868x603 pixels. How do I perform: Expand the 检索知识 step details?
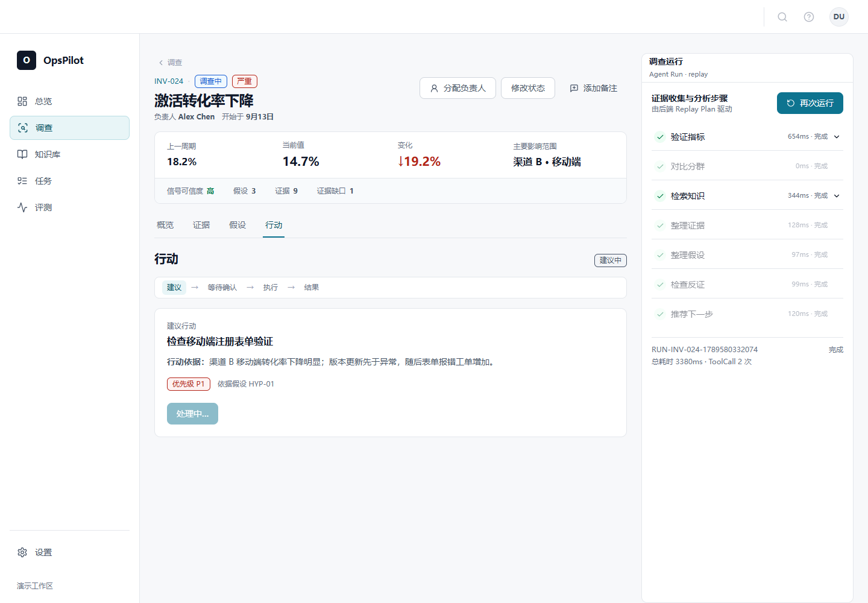pyautogui.click(x=837, y=196)
